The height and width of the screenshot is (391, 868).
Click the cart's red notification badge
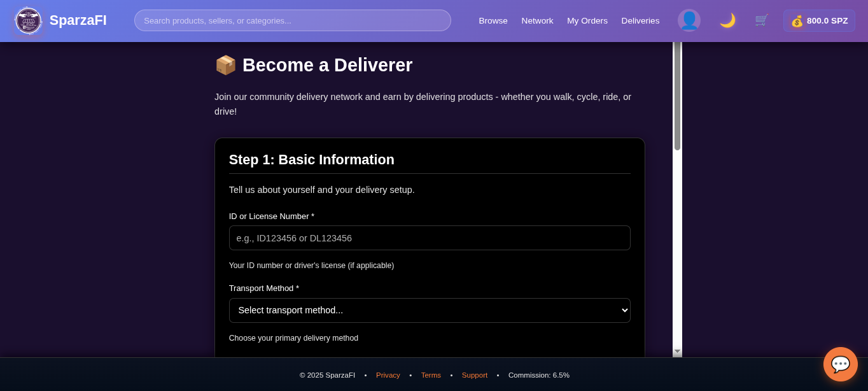[x=767, y=14]
